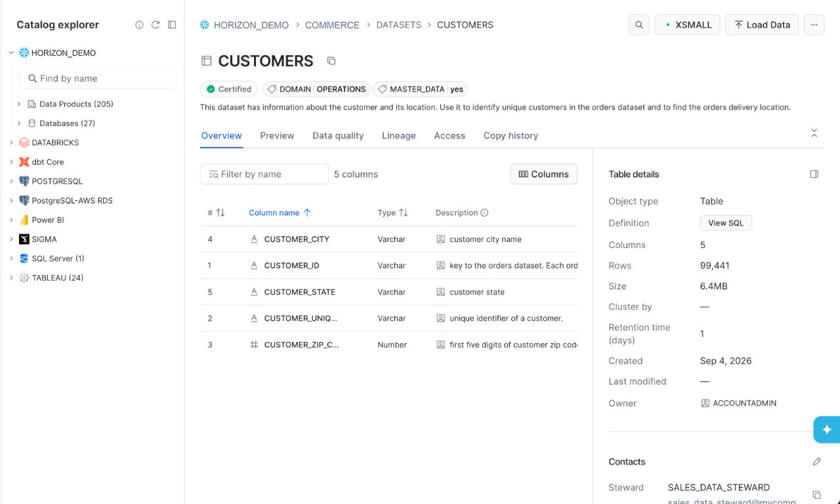Image resolution: width=840 pixels, height=504 pixels.
Task: Expand the Databases (27) node
Action: coord(19,123)
